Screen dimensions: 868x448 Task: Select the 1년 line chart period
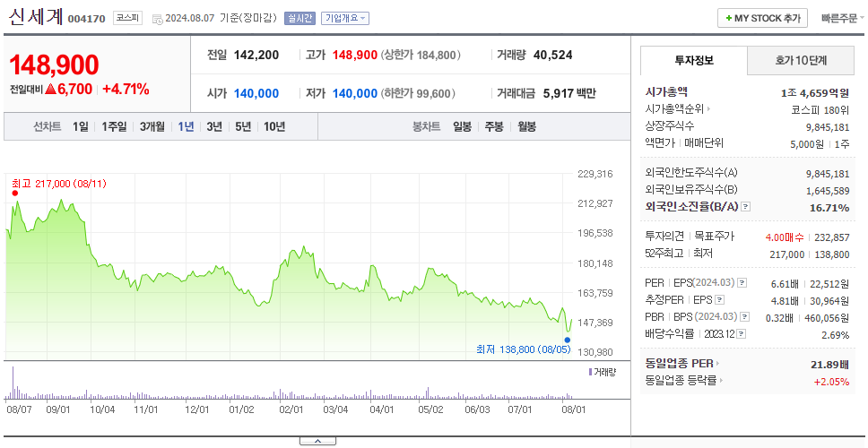[186, 126]
